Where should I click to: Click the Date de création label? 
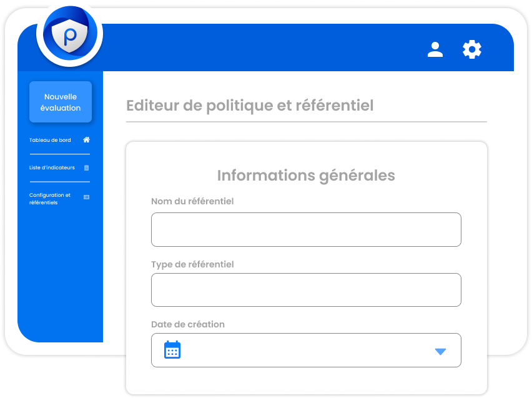[188, 324]
